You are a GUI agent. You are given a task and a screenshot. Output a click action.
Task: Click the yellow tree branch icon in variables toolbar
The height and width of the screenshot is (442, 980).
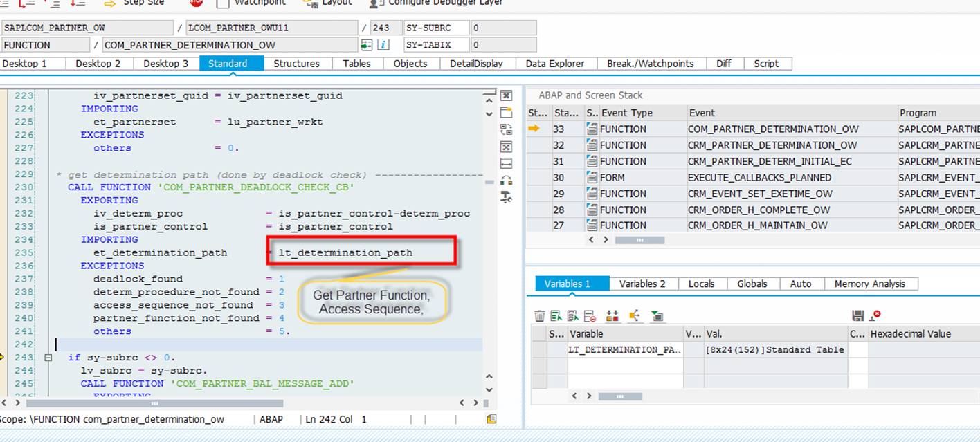tap(635, 316)
